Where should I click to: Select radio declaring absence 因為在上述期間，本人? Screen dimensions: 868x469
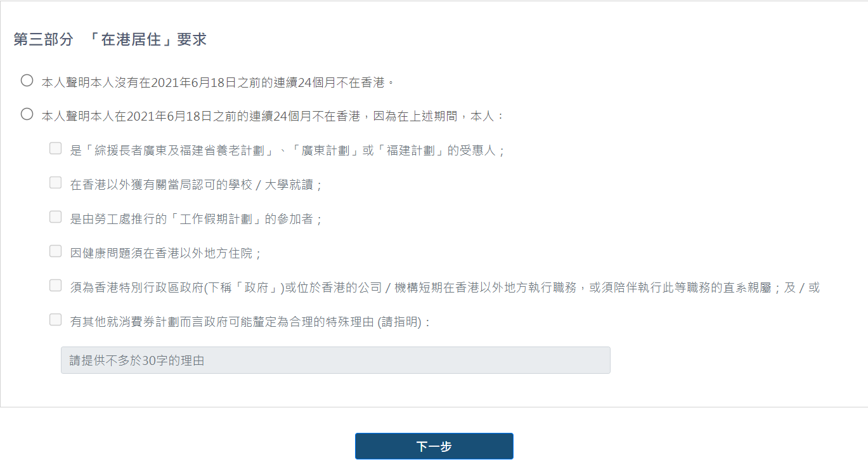click(x=27, y=114)
